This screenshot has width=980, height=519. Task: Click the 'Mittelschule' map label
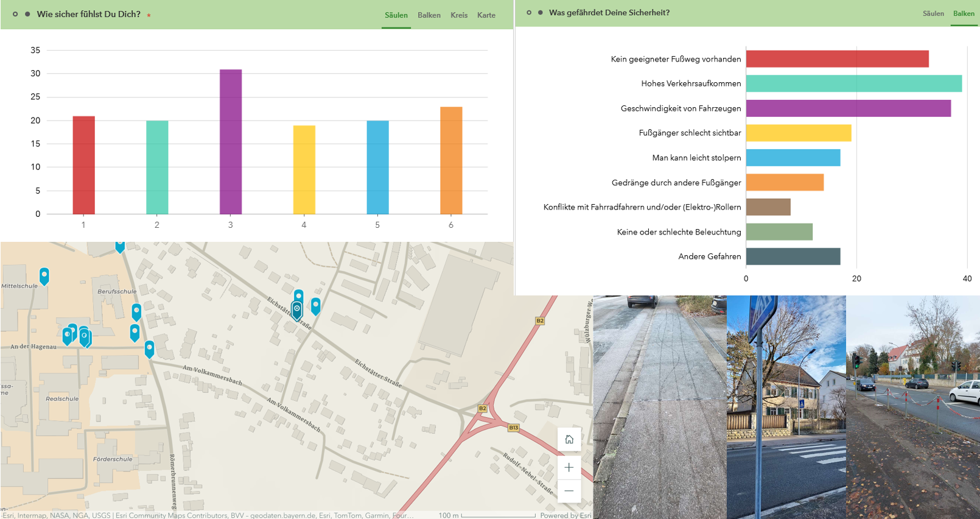point(19,286)
